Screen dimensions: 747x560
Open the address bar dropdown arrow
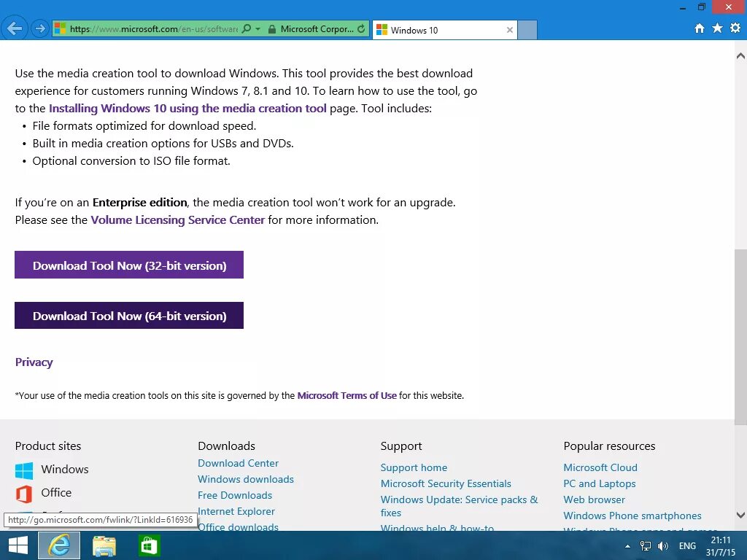[258, 28]
